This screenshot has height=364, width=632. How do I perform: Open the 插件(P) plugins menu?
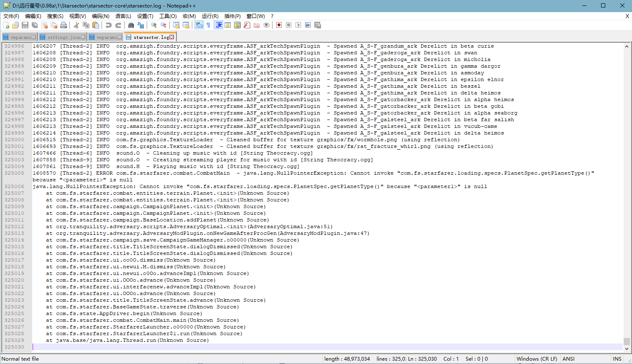[x=232, y=16]
